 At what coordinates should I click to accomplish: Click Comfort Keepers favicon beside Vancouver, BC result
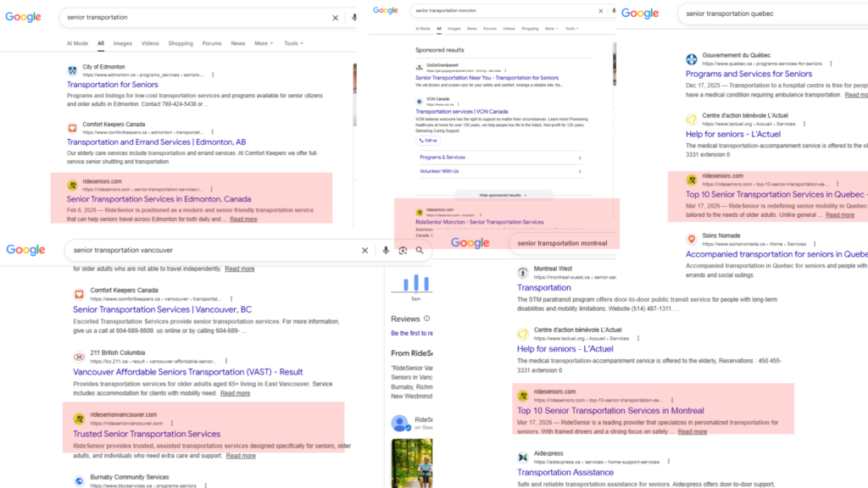pyautogui.click(x=79, y=294)
